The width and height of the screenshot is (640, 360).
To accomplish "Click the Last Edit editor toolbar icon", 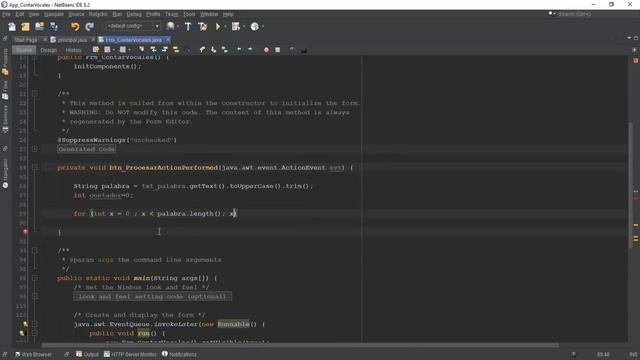I will pos(96,50).
